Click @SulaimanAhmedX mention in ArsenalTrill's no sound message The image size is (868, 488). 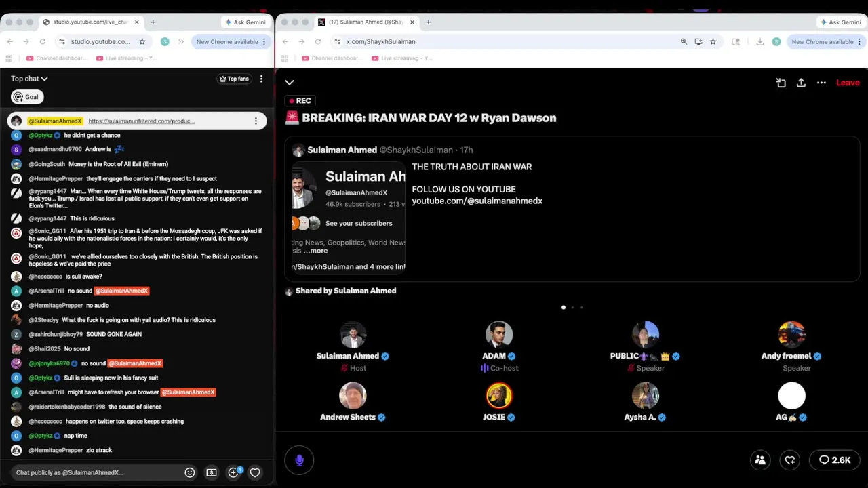(121, 291)
